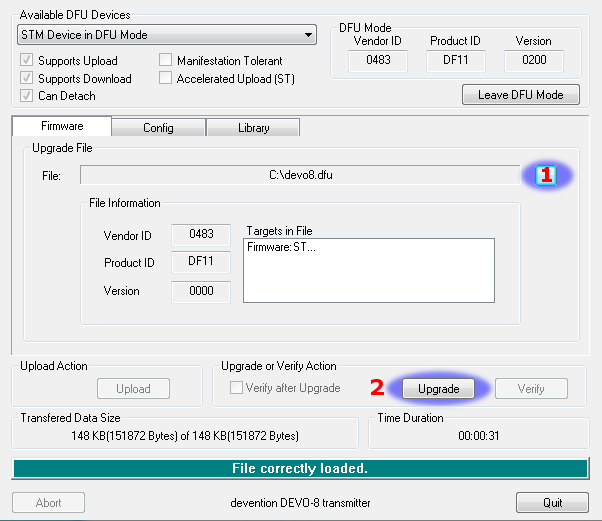Viewport: 602px width, 521px height.
Task: Click the C:\devo8.dfu file path field
Action: tap(300, 176)
